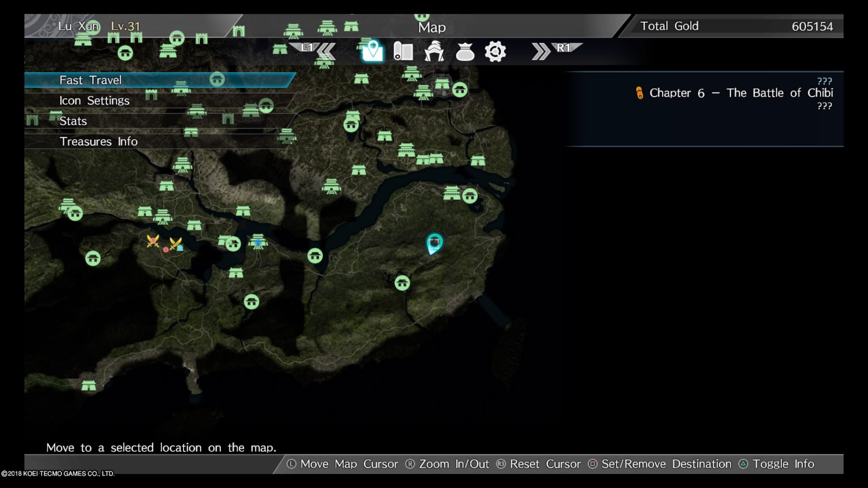Click the triangle button glyph for Toggle Info
Viewport: 868px width, 488px height.
tap(743, 464)
